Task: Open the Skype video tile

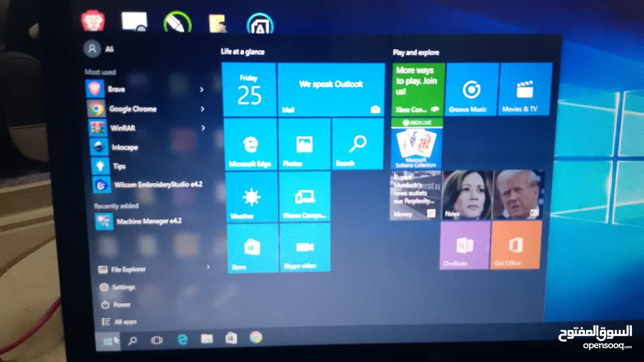Action: point(305,247)
